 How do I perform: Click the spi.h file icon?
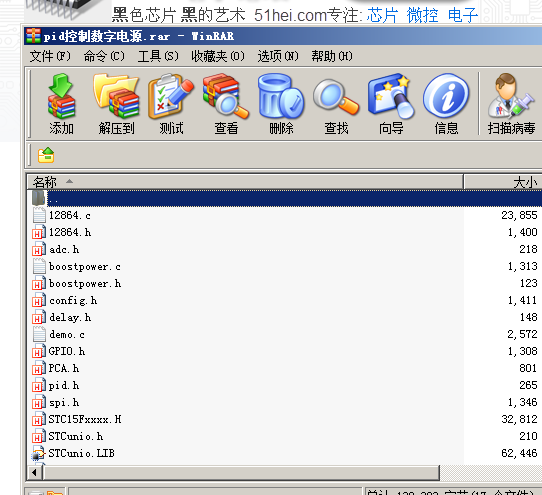(x=39, y=402)
